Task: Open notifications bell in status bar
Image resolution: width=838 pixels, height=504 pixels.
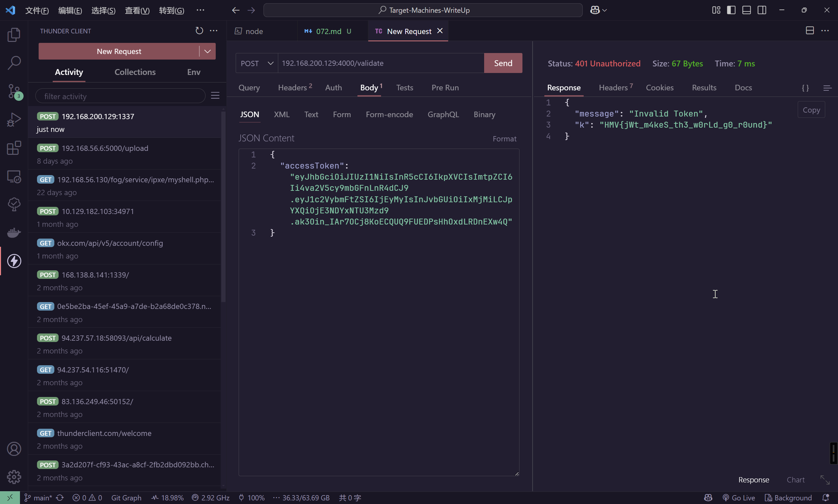Action: [x=826, y=498]
